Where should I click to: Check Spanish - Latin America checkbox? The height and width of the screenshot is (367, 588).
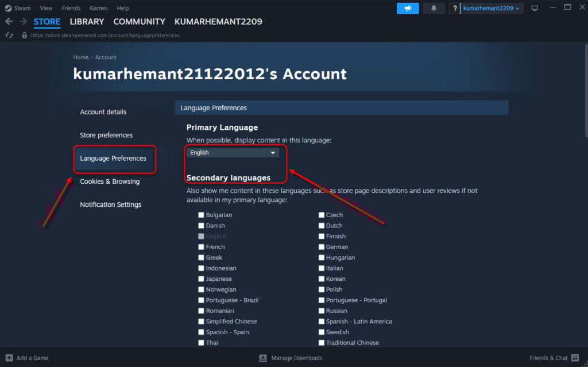click(322, 321)
